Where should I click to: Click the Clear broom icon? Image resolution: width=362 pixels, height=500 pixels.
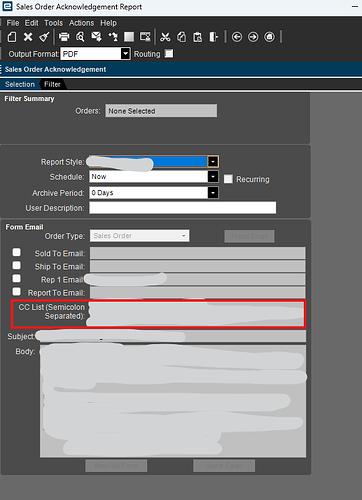(44, 37)
